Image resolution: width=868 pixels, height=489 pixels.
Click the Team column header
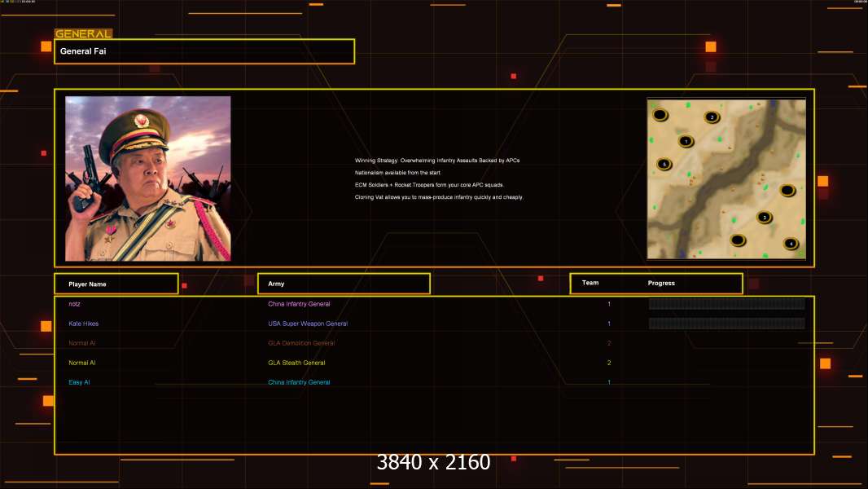coord(590,283)
